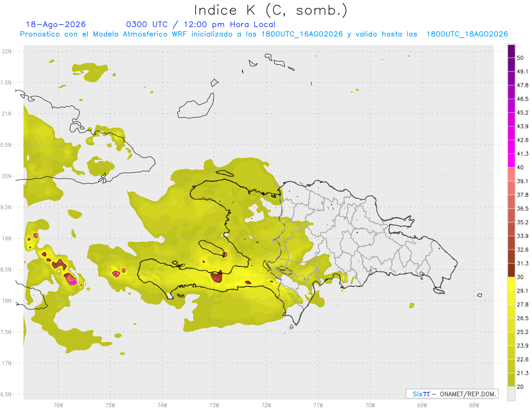Pick the legend swatch between 23.9 and 25.2
The height and width of the screenshot is (411, 532).
511,339
